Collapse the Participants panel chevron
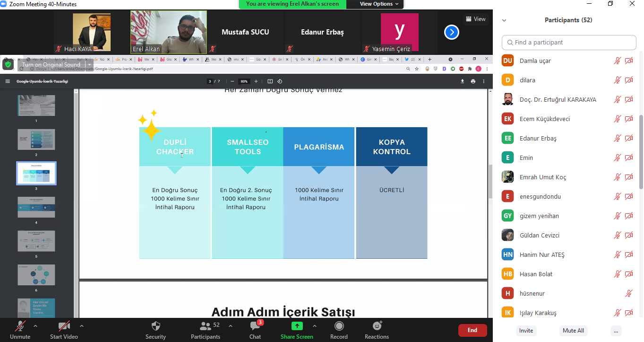The height and width of the screenshot is (342, 644). [504, 20]
